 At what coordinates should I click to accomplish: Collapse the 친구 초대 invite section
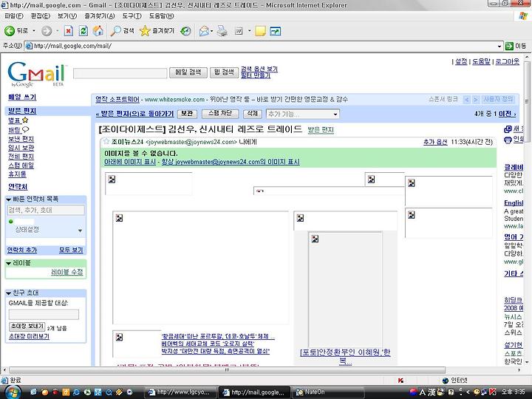pos(9,293)
